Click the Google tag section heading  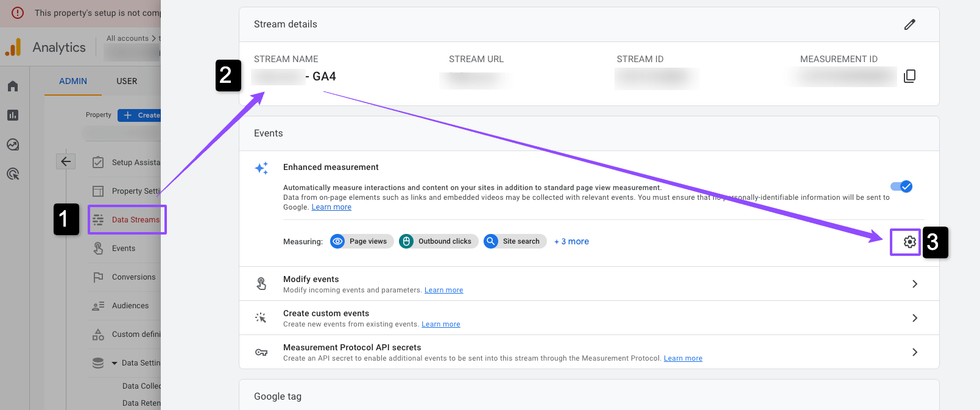point(278,397)
